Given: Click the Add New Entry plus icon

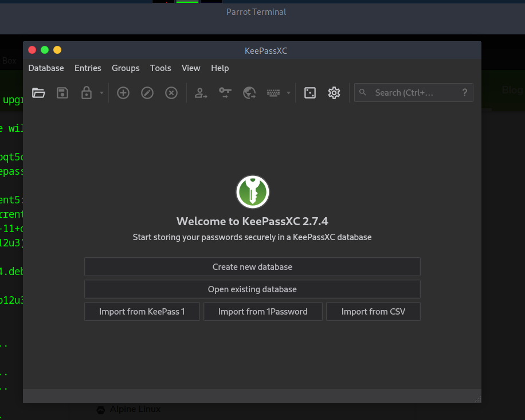Looking at the screenshot, I should 123,93.
